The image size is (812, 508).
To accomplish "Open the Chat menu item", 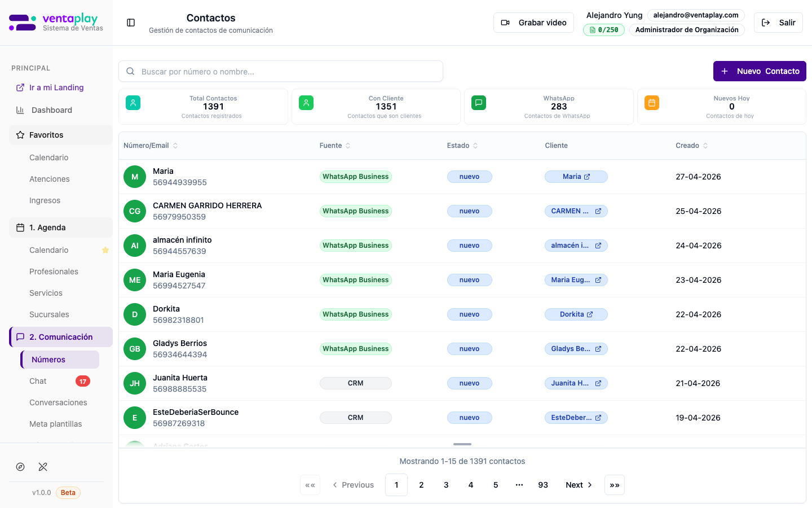I will pyautogui.click(x=38, y=381).
